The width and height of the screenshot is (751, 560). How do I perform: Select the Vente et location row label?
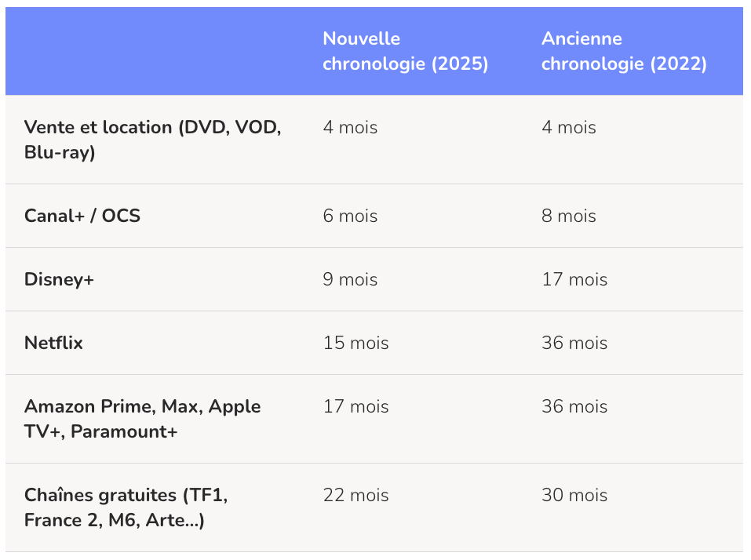coord(153,140)
